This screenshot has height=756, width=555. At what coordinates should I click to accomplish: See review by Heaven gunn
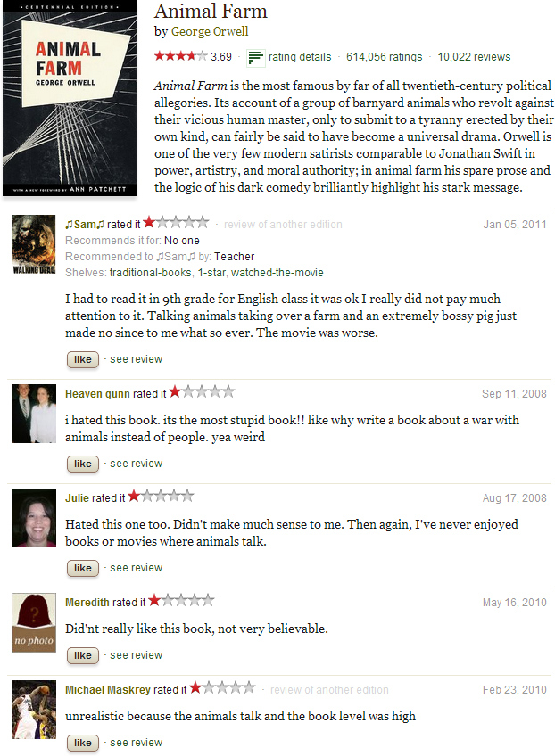point(136,464)
